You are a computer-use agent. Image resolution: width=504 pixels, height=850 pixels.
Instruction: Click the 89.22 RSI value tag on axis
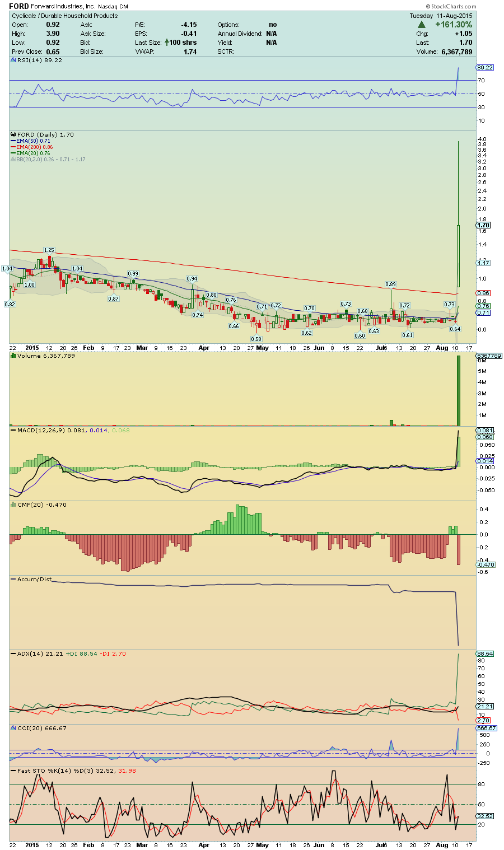point(485,67)
